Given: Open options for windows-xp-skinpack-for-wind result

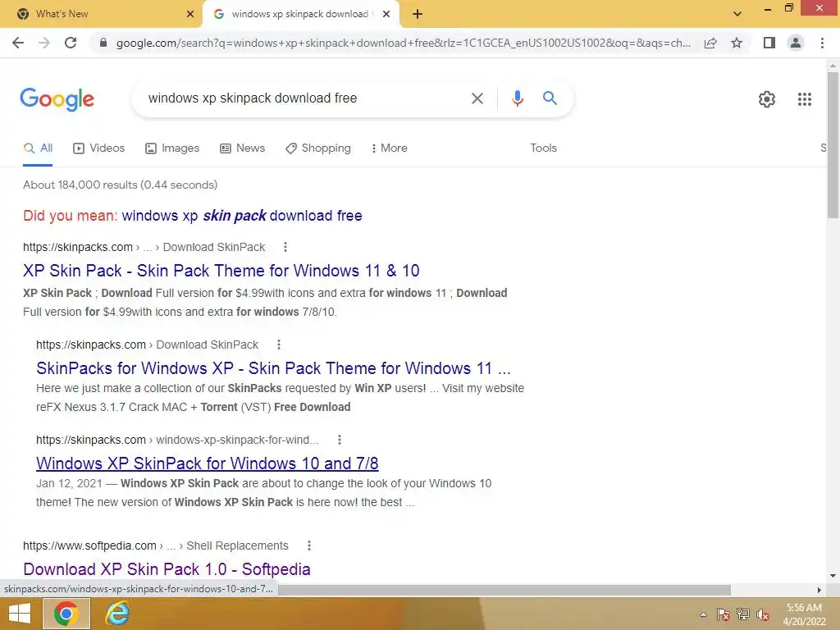Looking at the screenshot, I should coord(339,440).
